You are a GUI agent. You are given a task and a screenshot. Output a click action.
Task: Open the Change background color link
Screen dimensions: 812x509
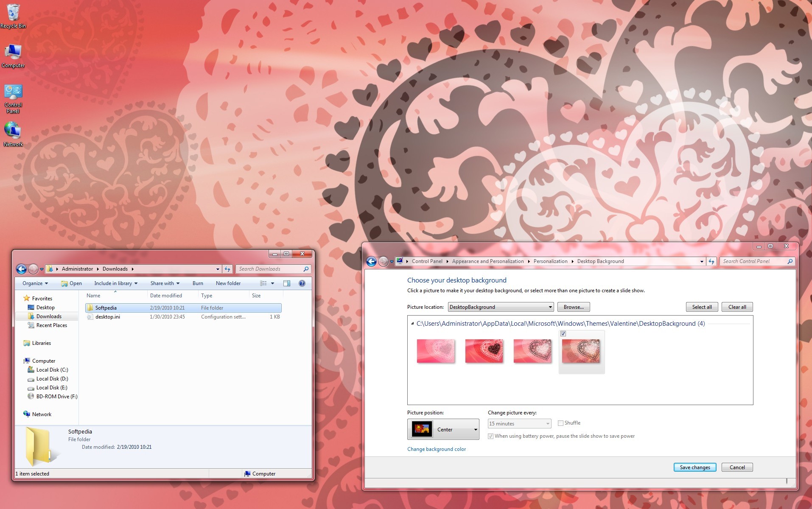[437, 449]
